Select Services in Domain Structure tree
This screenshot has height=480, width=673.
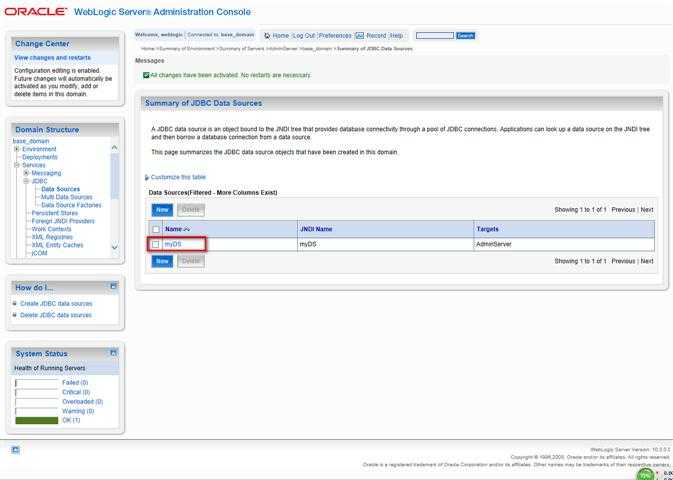33,165
